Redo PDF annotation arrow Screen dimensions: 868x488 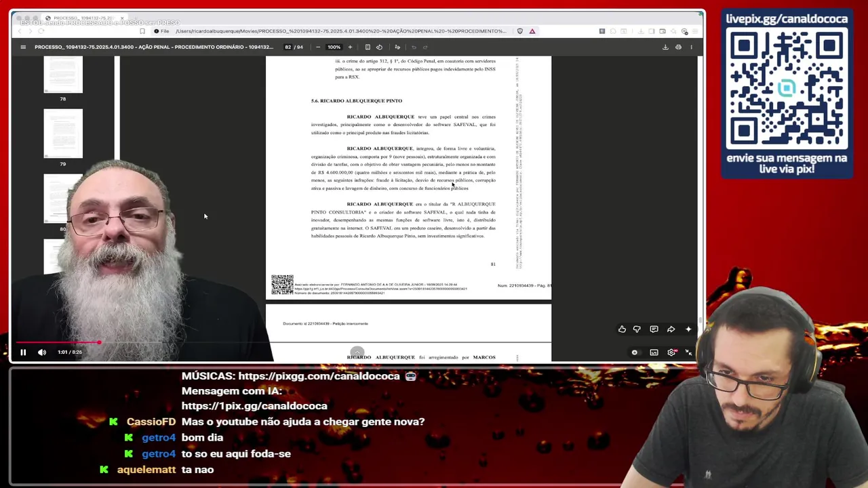pyautogui.click(x=425, y=47)
